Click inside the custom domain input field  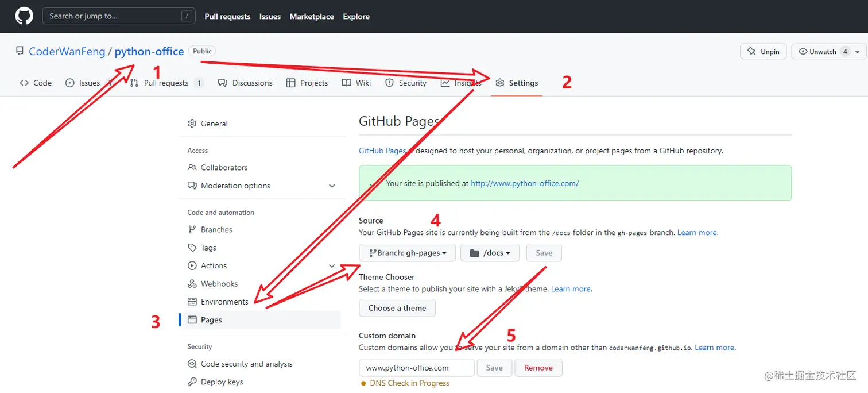[x=416, y=368]
